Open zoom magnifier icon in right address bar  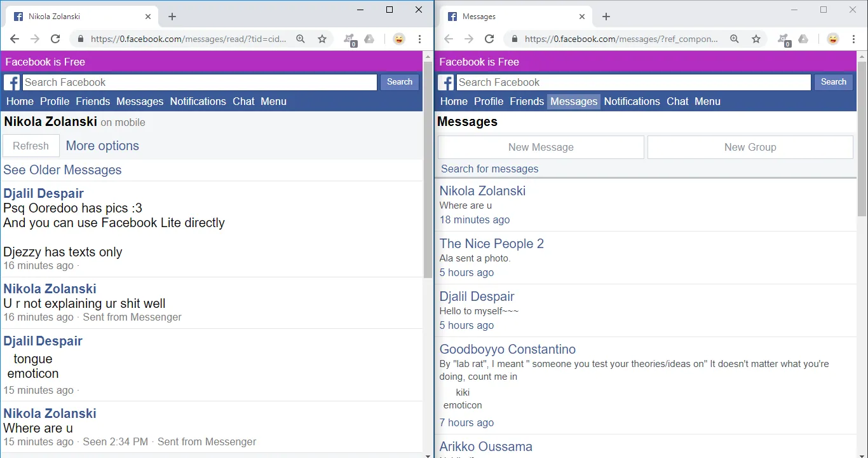pos(735,39)
